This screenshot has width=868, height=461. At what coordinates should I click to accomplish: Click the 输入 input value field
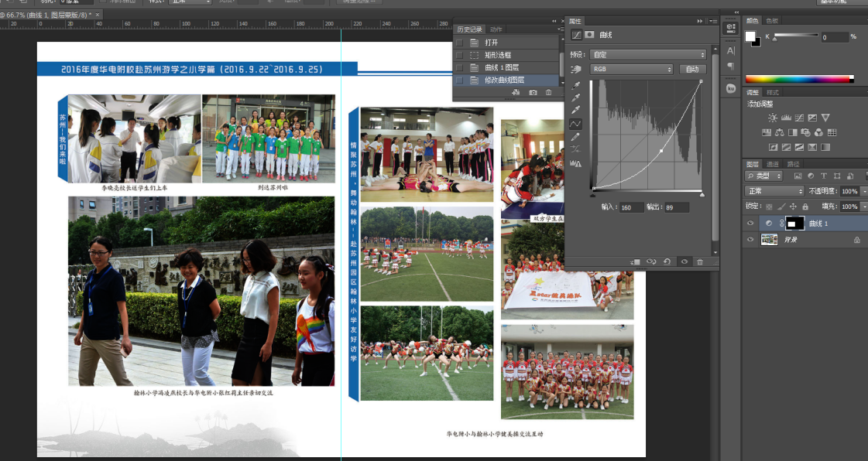tap(631, 207)
